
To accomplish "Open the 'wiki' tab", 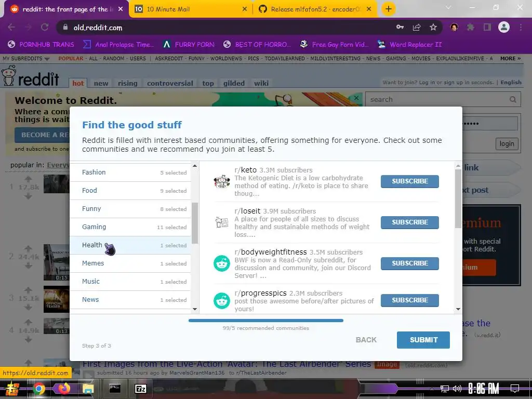I will click(x=261, y=83).
